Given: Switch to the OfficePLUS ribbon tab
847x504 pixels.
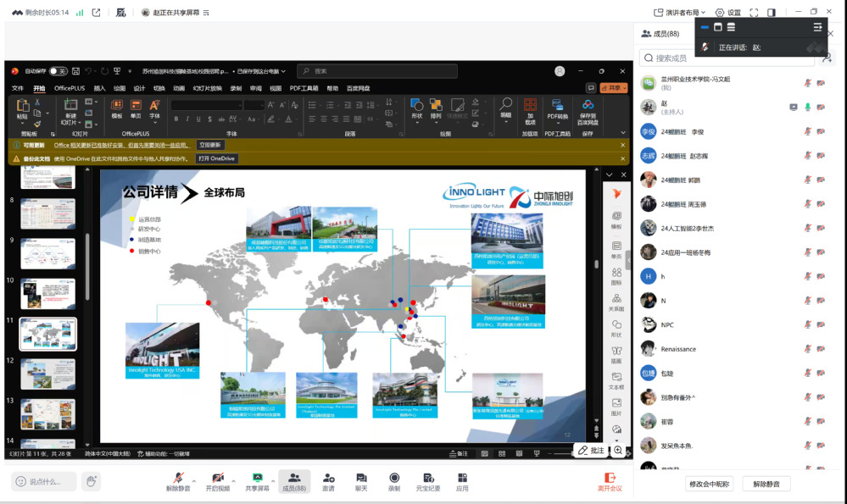Looking at the screenshot, I should point(70,88).
